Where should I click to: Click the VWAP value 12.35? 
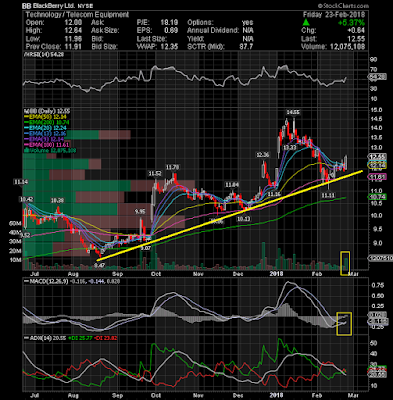[x=170, y=47]
